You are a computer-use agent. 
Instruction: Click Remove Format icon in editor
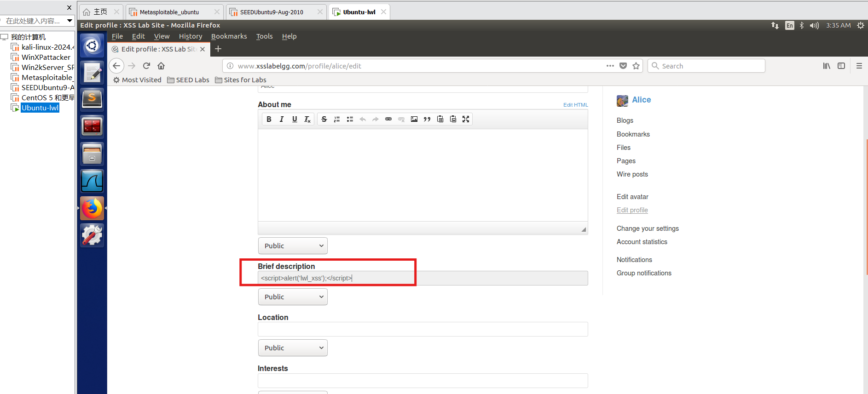point(307,119)
